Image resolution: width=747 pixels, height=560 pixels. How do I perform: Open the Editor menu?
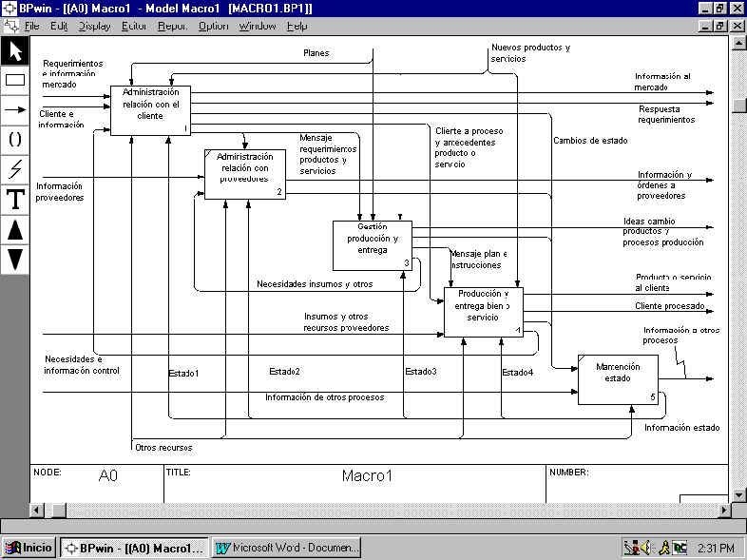coord(133,26)
